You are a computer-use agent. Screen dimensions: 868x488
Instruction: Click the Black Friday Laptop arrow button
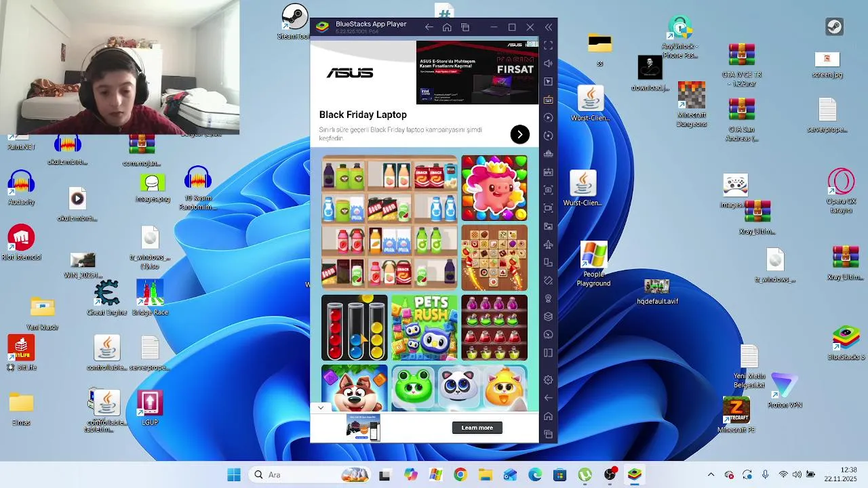519,134
